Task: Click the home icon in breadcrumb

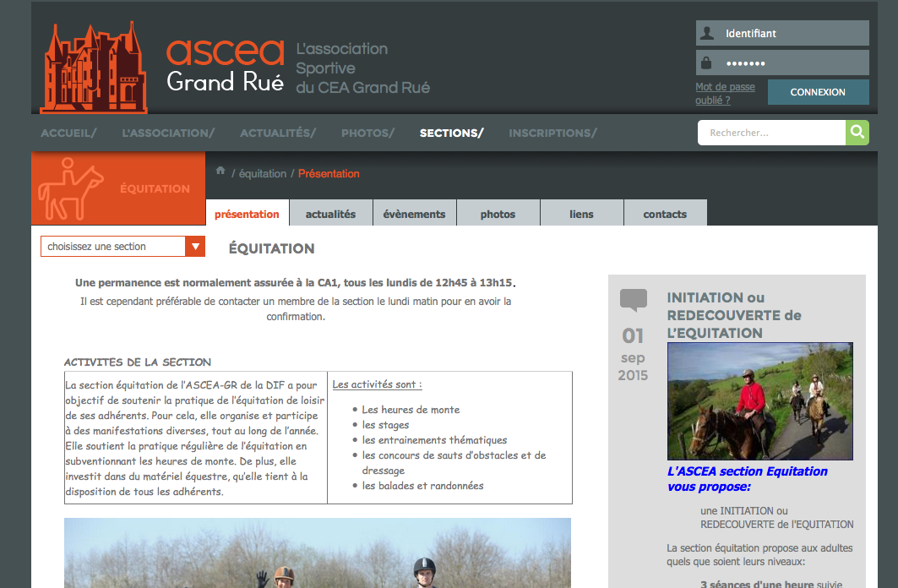Action: click(x=220, y=171)
